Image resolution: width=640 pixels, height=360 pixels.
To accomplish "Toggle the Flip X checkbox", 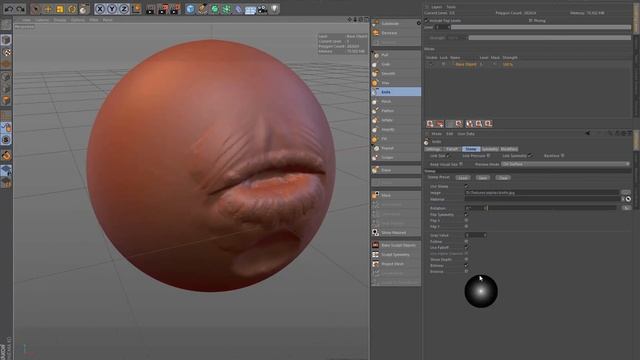I will [467, 220].
